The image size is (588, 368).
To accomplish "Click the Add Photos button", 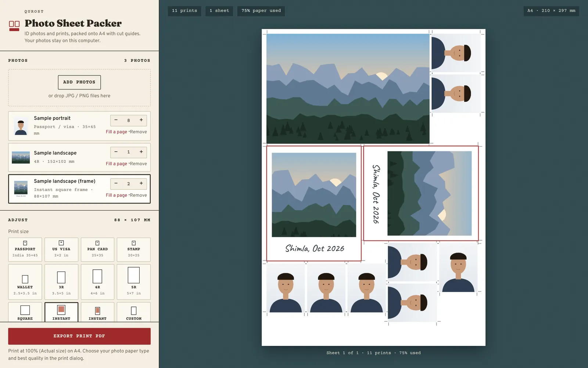I will pyautogui.click(x=79, y=82).
